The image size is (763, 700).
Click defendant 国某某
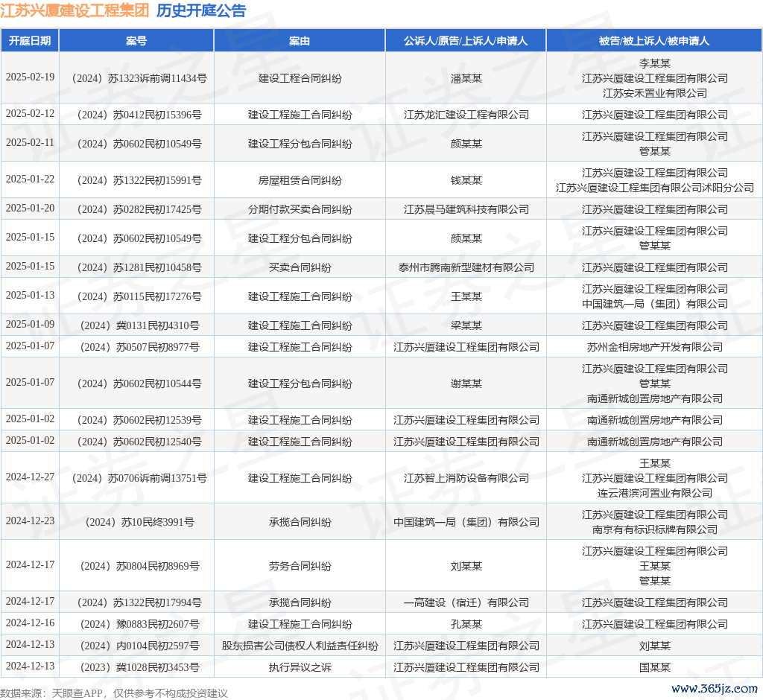pos(655,667)
